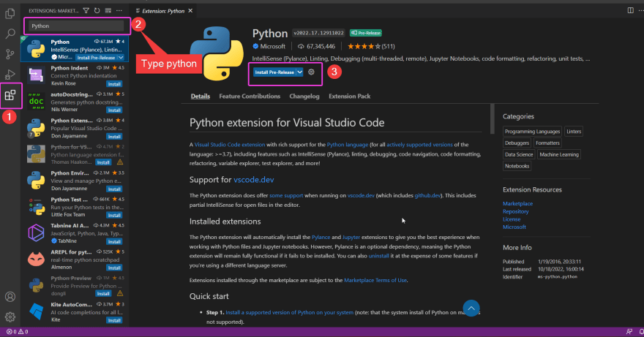Open the Accounts icon in activity bar
The image size is (644, 337).
click(x=10, y=297)
